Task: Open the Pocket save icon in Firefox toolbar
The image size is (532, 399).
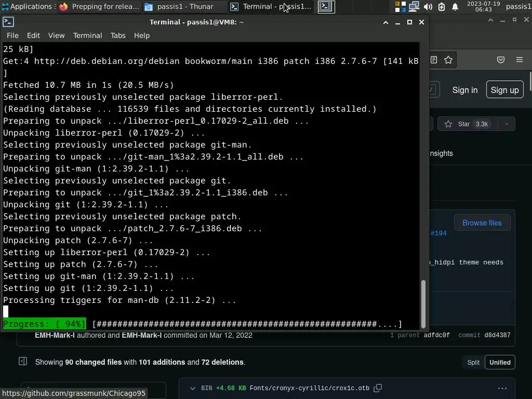Action: tap(501, 60)
